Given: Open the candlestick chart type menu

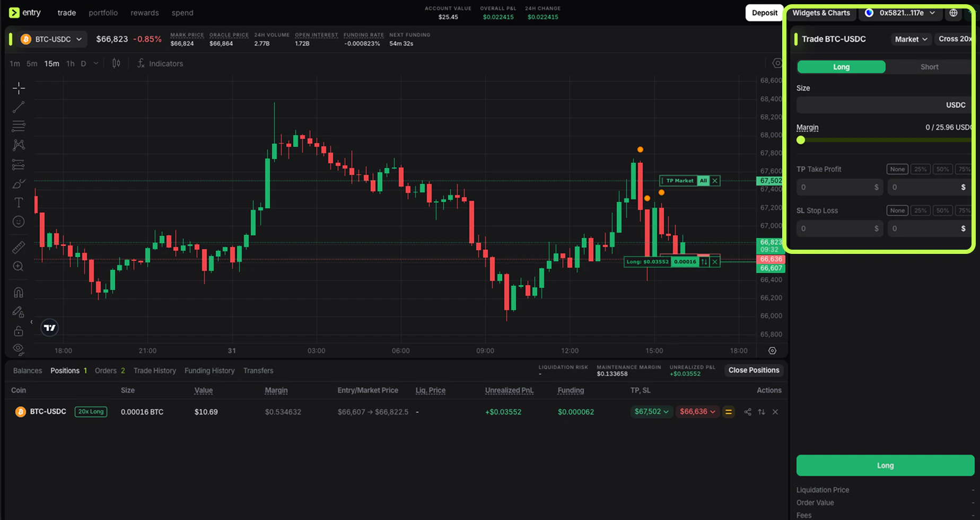Looking at the screenshot, I should tap(116, 64).
